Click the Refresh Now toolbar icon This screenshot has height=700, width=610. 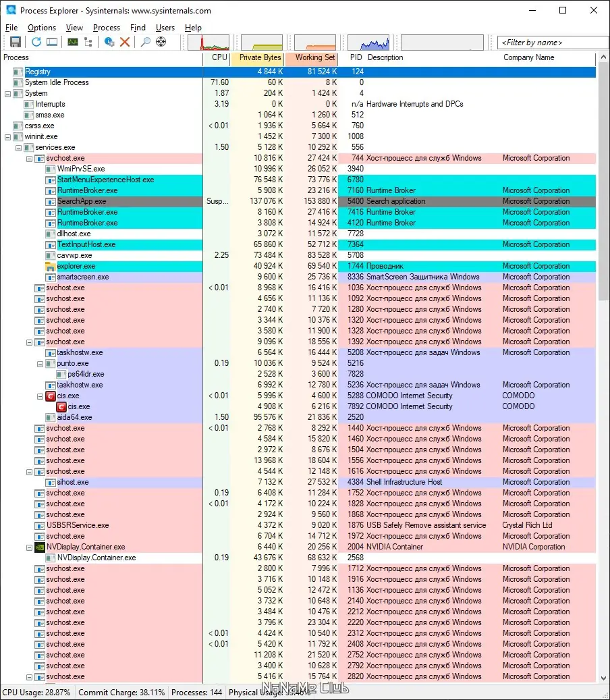tap(36, 42)
